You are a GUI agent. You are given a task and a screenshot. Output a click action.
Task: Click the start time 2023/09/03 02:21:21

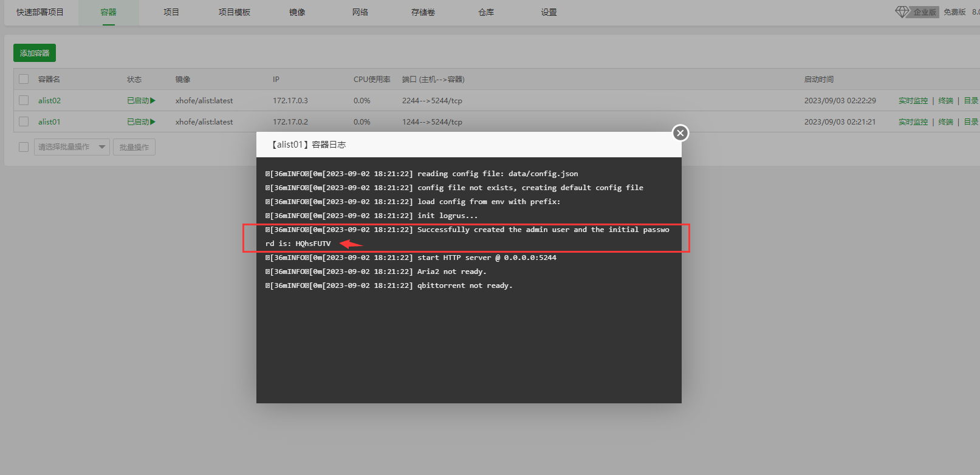[840, 122]
